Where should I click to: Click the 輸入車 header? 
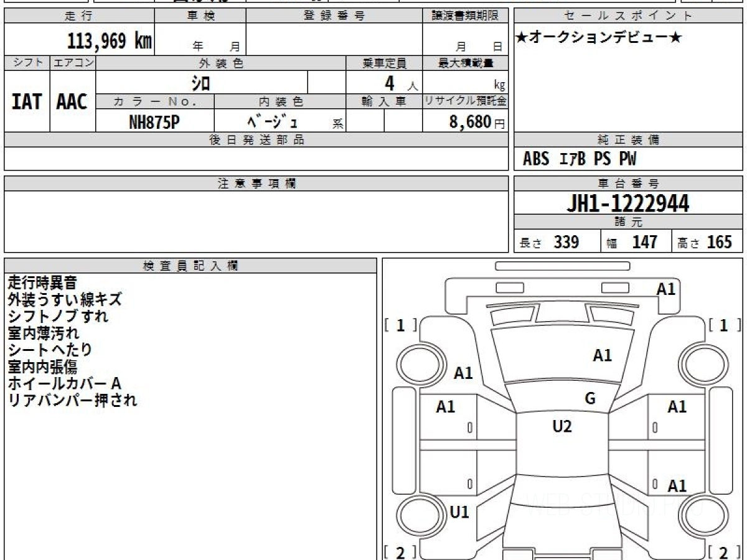point(385,101)
